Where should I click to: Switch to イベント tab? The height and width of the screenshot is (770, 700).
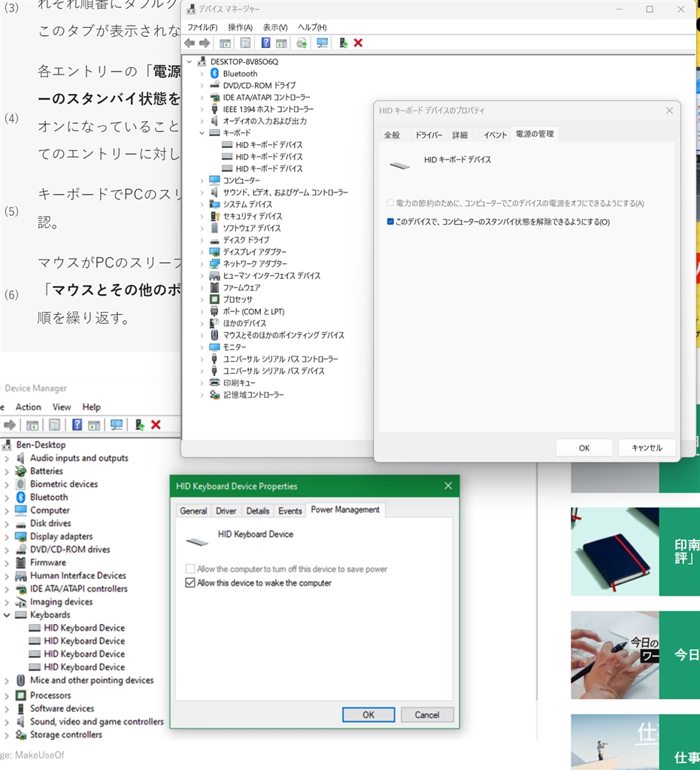495,135
